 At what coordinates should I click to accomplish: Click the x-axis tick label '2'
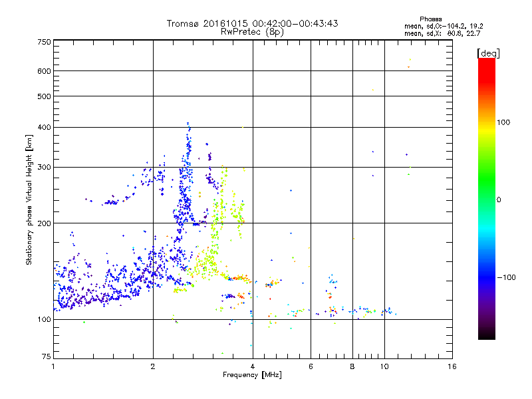(x=153, y=366)
